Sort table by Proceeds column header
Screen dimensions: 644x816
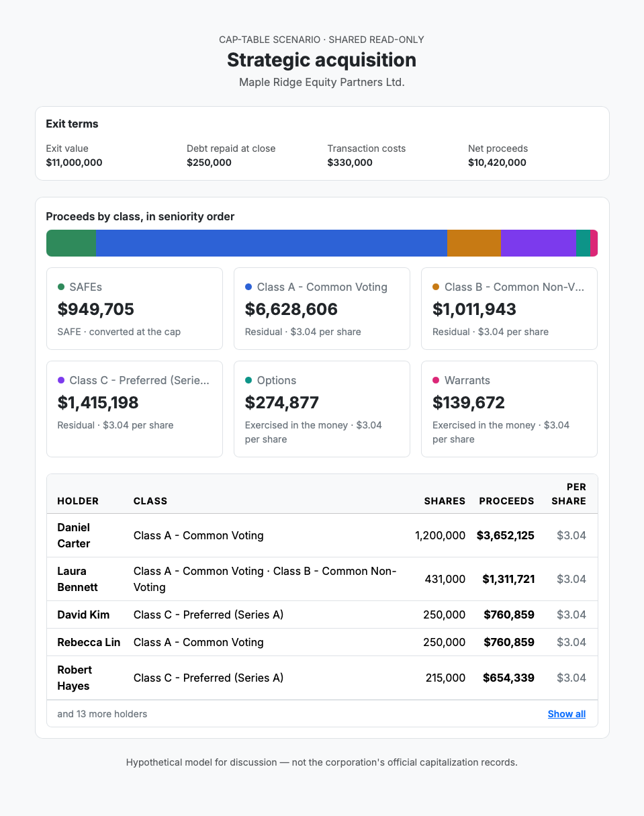(x=506, y=501)
